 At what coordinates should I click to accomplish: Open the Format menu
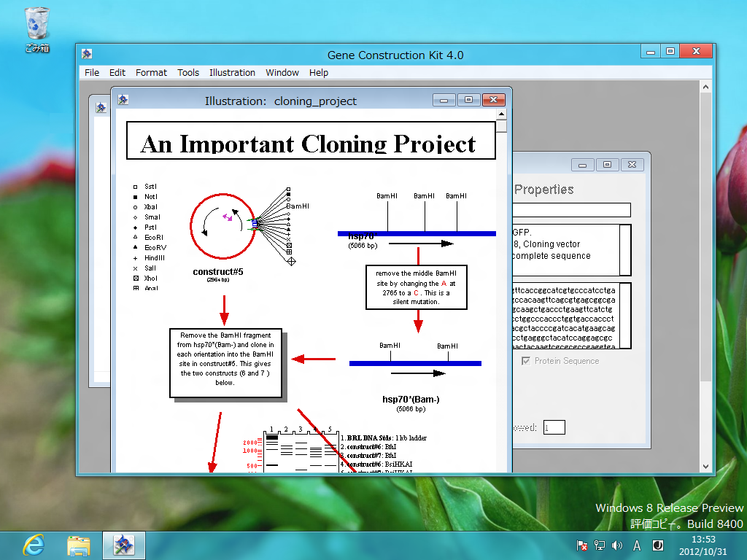click(x=151, y=72)
